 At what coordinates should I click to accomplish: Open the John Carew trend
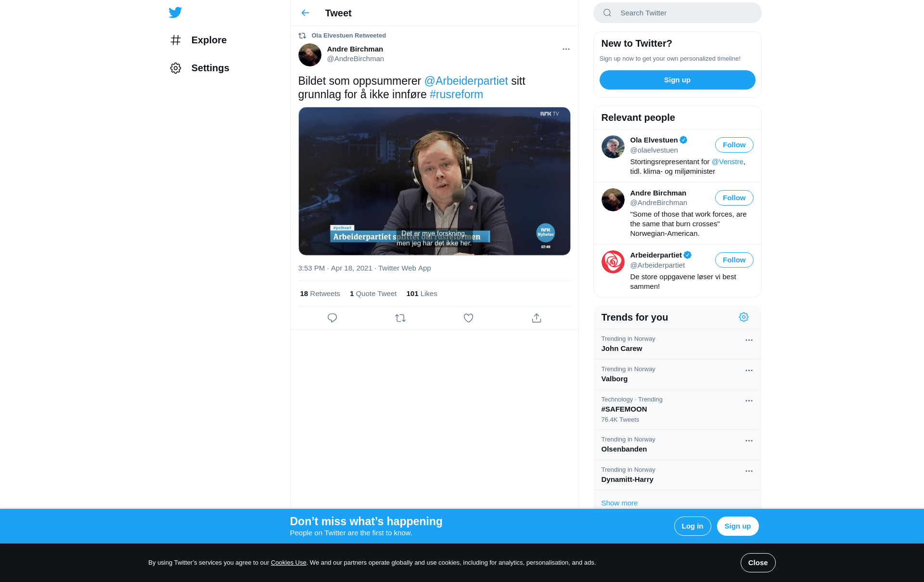pyautogui.click(x=677, y=344)
